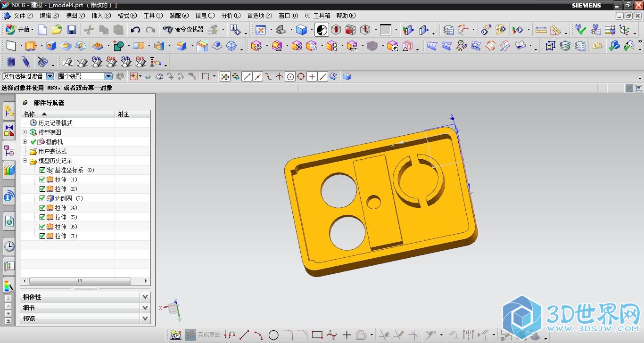Open the 装配(A) menu
644x343 pixels.
179,16
